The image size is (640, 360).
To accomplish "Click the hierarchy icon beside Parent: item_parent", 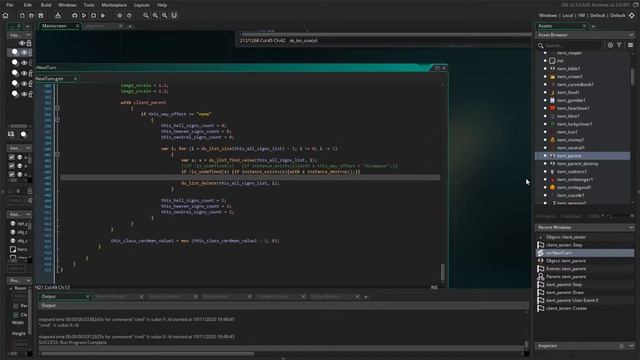I will pos(541,277).
